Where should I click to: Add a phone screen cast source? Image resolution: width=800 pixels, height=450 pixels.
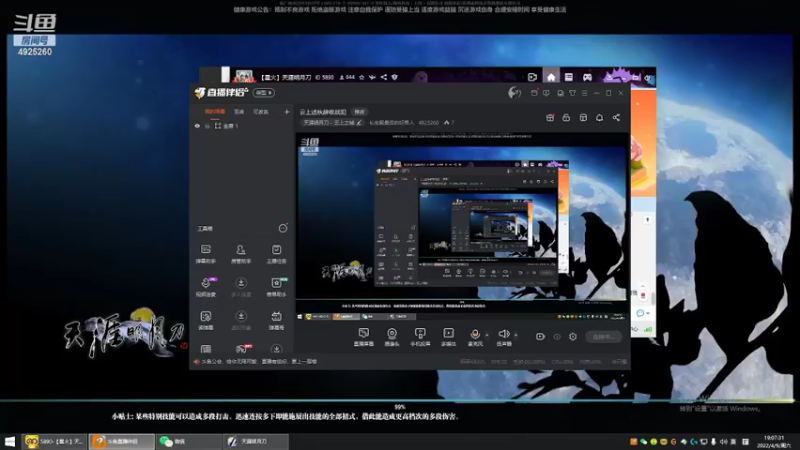pos(420,337)
